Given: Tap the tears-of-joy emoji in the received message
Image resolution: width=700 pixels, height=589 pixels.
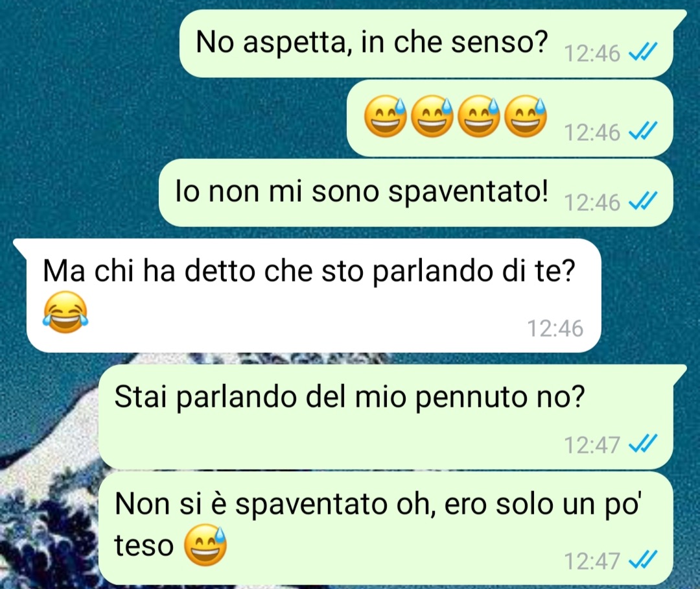Looking at the screenshot, I should (65, 312).
